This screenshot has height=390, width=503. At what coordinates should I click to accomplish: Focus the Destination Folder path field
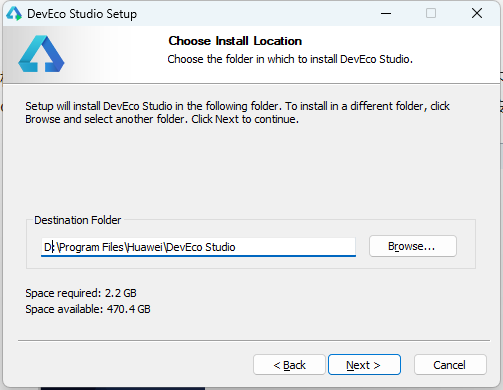[198, 247]
